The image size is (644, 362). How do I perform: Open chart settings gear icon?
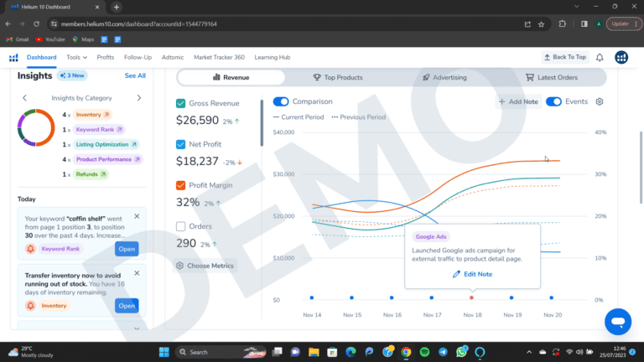point(600,101)
